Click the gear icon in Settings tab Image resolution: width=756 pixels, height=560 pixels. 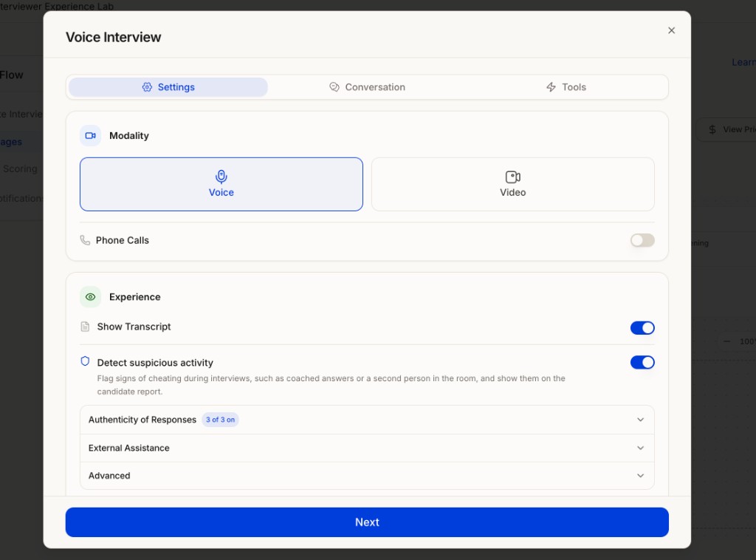[147, 87]
